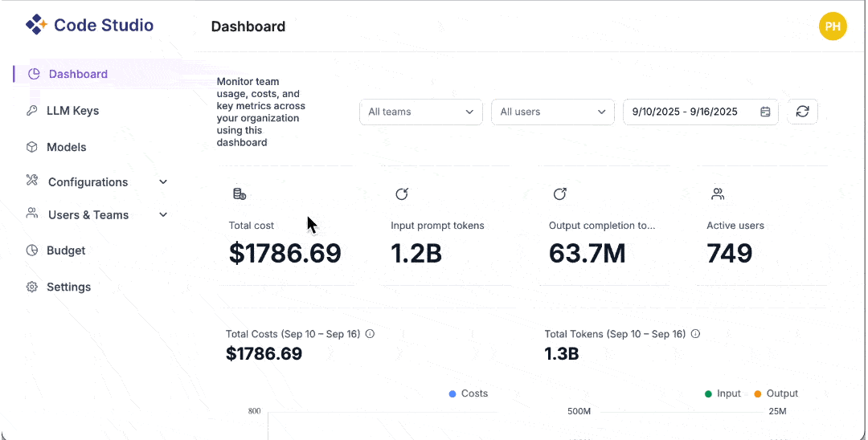Click the Output completion to... label
868x440 pixels.
[602, 226]
